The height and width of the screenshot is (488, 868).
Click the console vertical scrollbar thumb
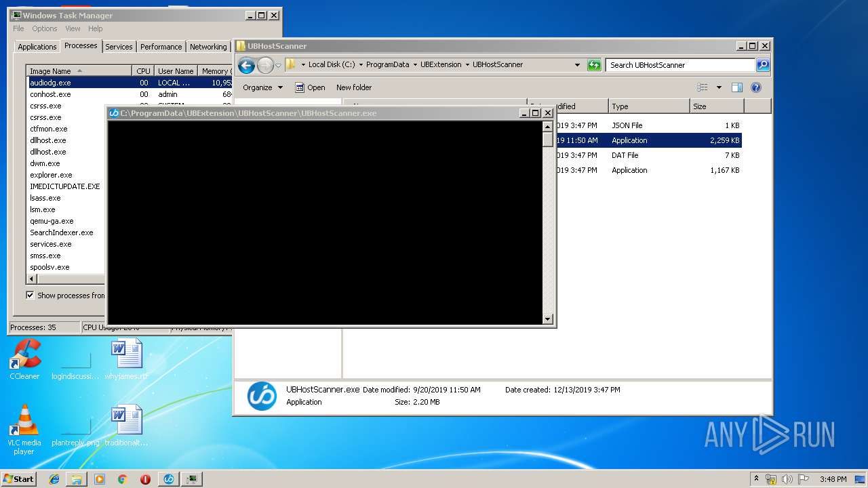pos(548,139)
